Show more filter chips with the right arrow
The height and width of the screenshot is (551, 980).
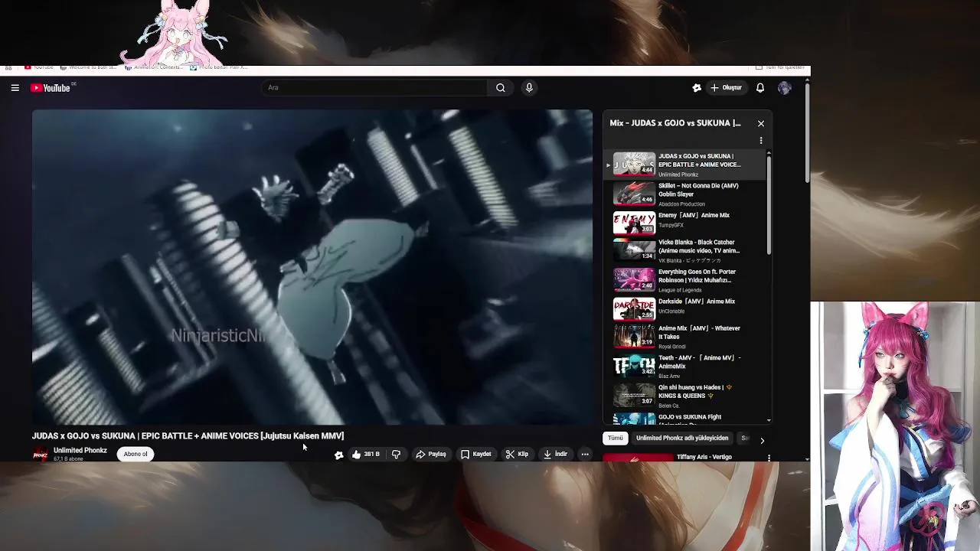(x=762, y=441)
